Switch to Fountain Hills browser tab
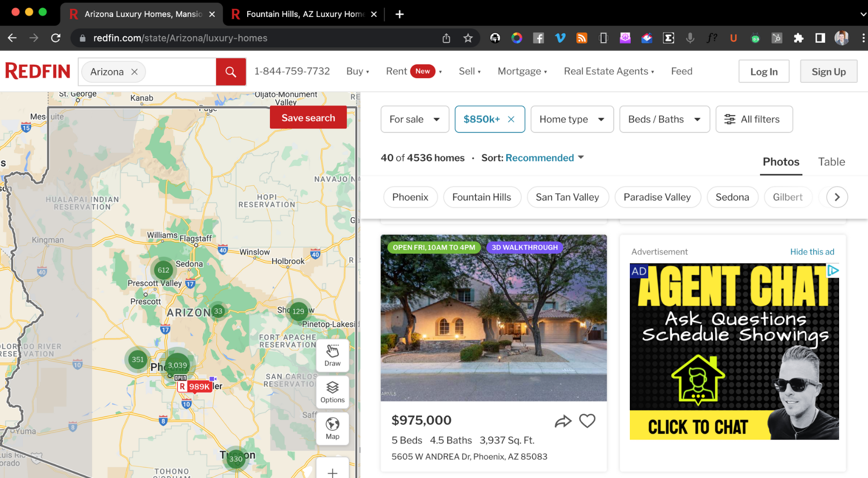Viewport: 868px width, 478px height. click(305, 14)
